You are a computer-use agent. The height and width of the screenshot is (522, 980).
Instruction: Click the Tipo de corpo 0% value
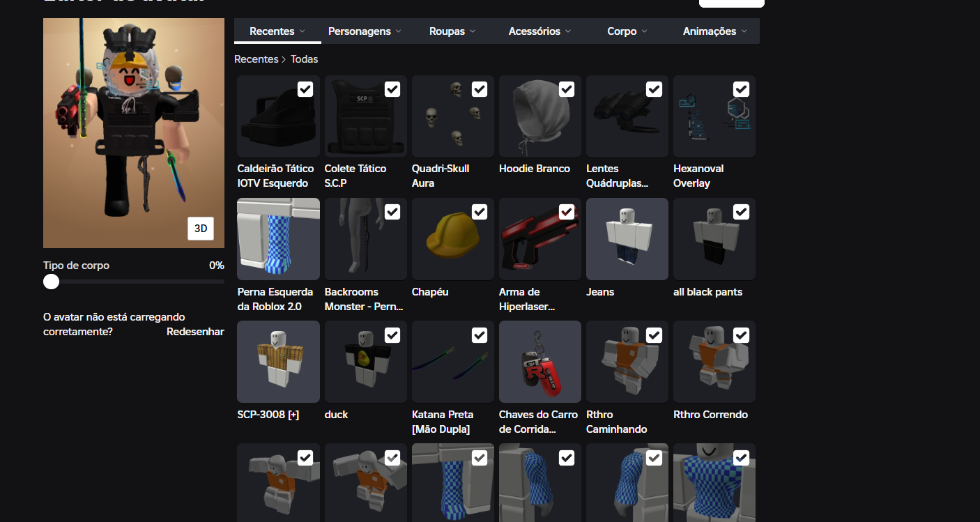217,266
